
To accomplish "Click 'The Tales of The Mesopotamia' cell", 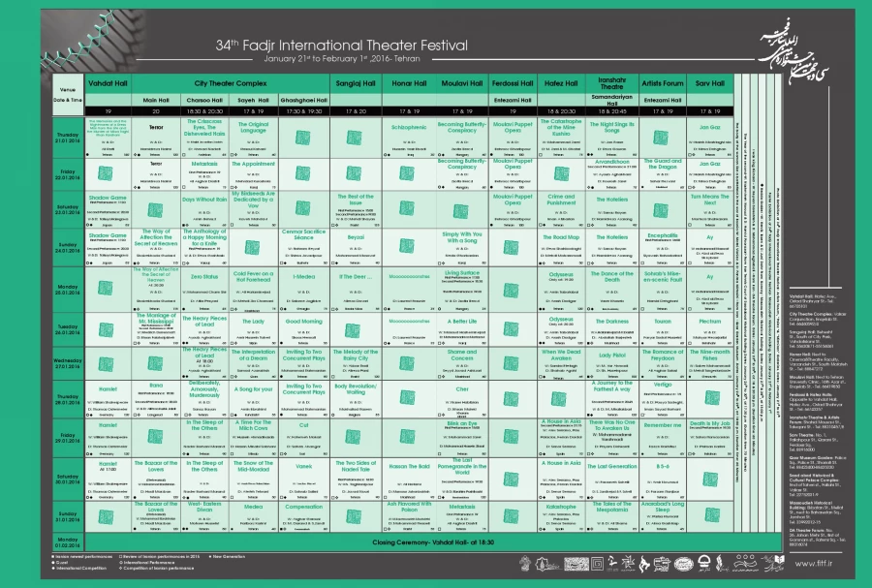I will pyautogui.click(x=611, y=516).
